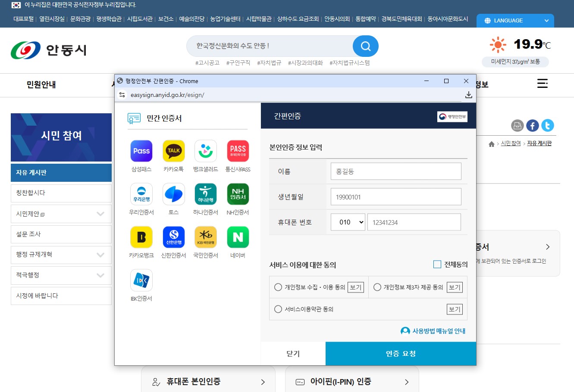574x392 pixels.
Task: Check the 전체동의 checkbox
Action: (437, 264)
